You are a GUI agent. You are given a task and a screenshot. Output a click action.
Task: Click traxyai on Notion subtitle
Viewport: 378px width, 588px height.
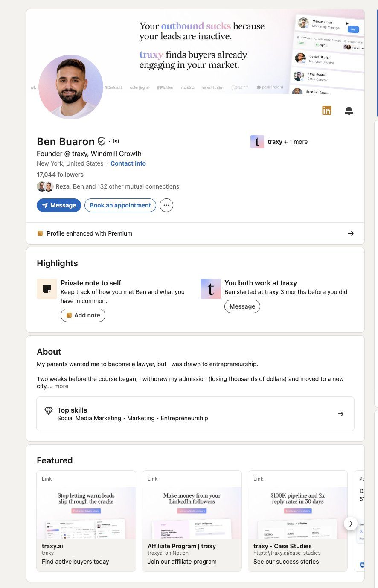tap(168, 553)
